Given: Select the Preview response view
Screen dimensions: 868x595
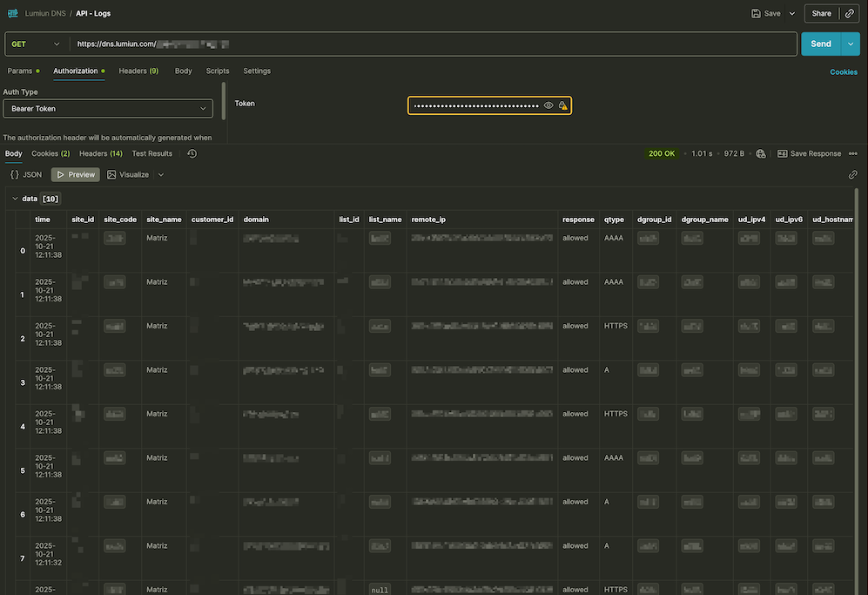Looking at the screenshot, I should click(76, 175).
